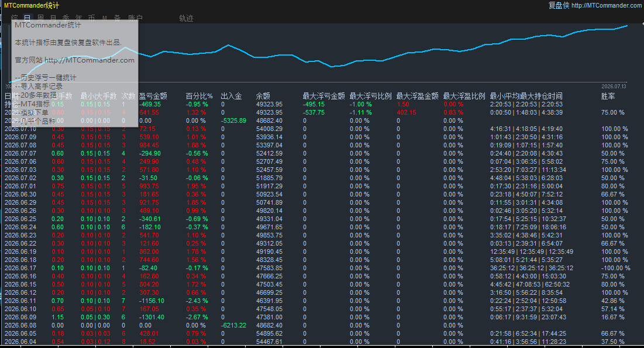Open the 轨迹 track tab
Screen dimensions: 644x348
[x=186, y=18]
